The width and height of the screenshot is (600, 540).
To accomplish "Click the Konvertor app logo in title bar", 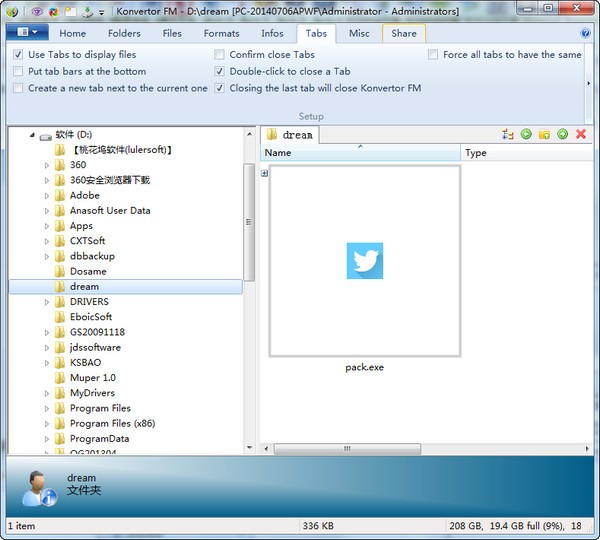I will (x=12, y=11).
